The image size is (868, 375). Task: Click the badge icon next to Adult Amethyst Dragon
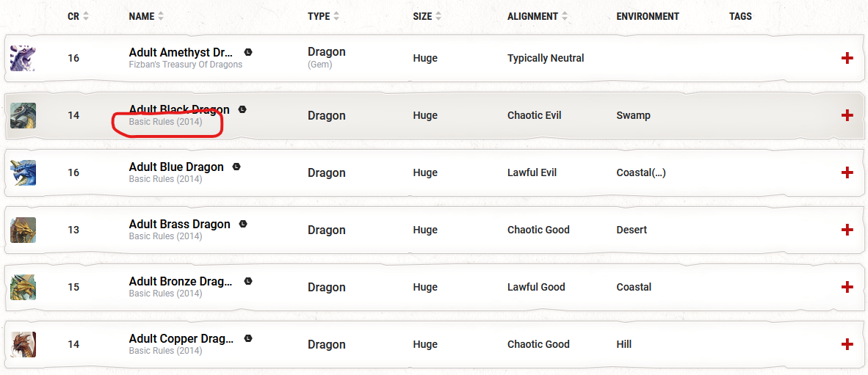(x=248, y=52)
